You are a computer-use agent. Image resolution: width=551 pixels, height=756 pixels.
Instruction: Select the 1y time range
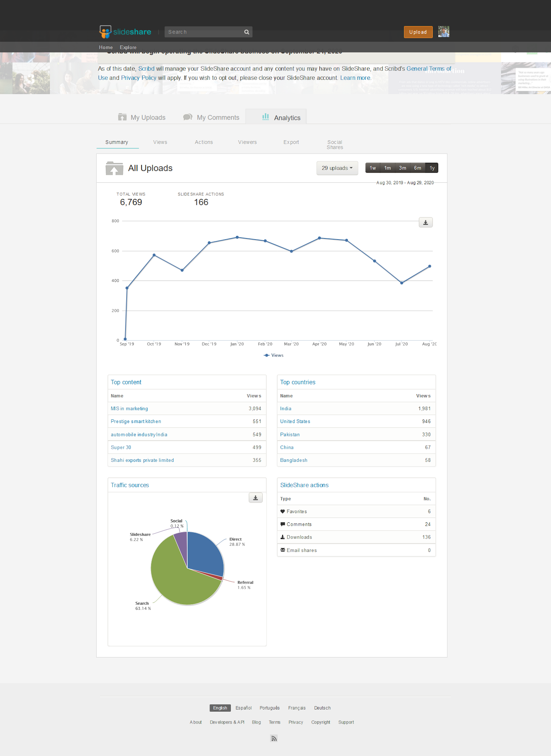(432, 168)
